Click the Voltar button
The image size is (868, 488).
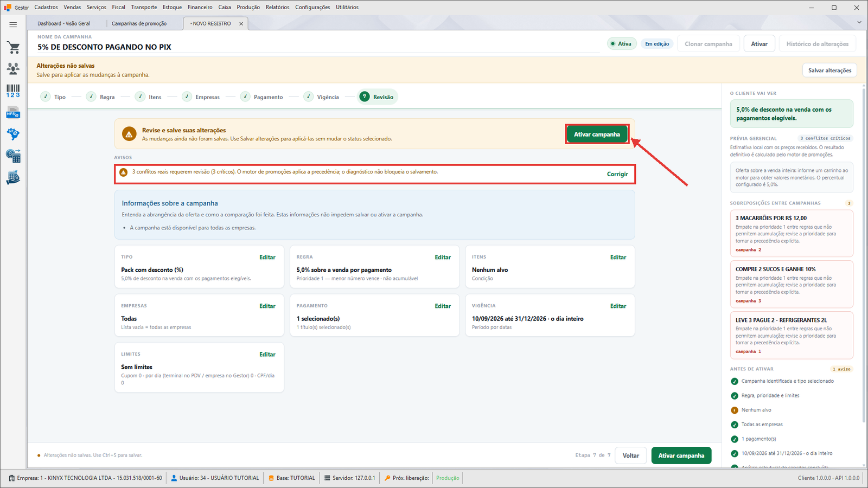[x=631, y=455]
